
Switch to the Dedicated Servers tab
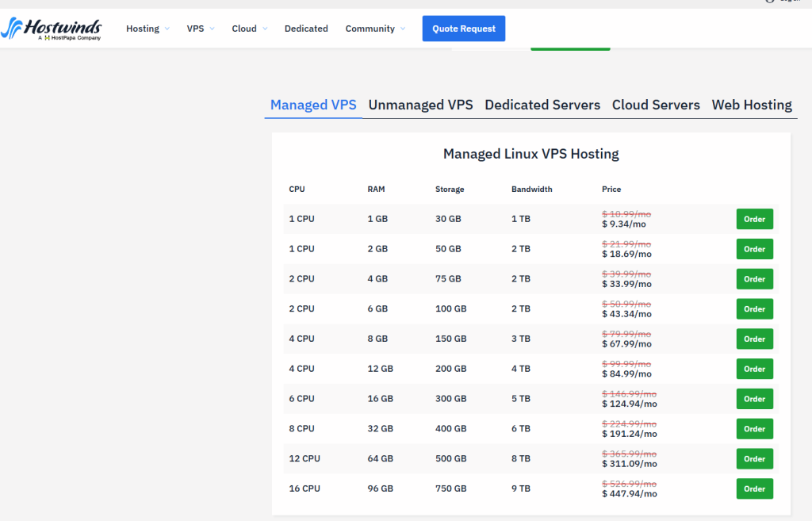click(542, 105)
